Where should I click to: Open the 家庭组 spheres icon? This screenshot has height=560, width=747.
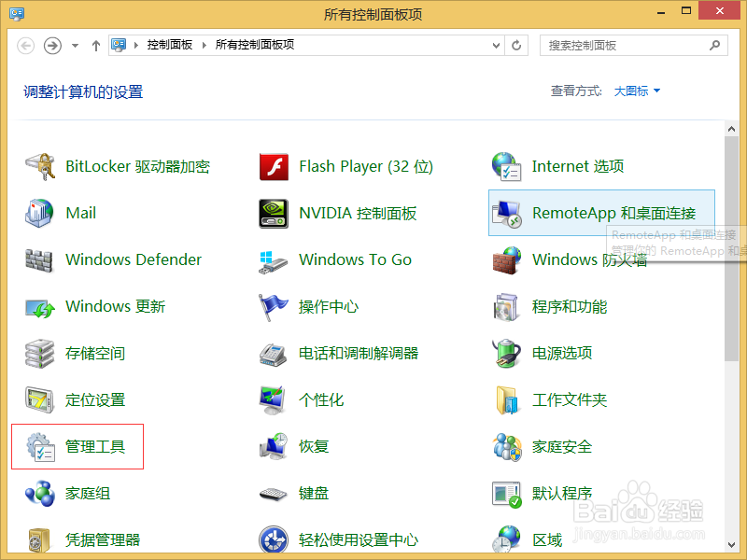coord(40,494)
